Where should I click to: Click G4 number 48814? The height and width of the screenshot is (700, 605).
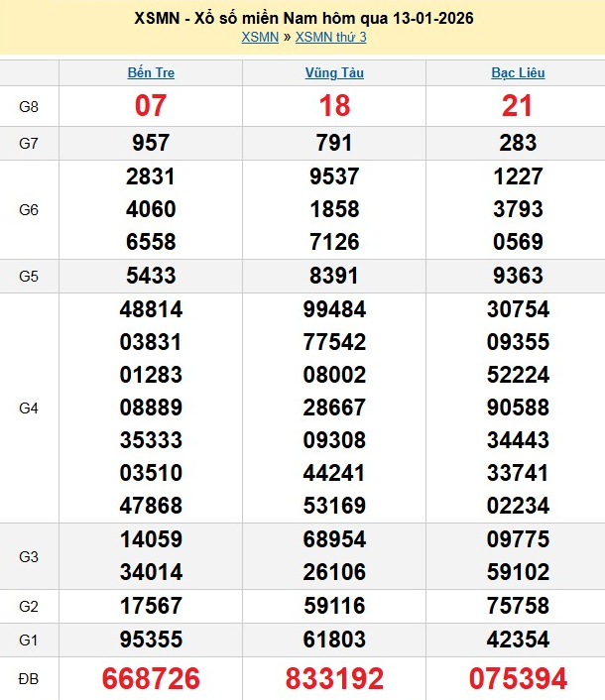coord(151,309)
